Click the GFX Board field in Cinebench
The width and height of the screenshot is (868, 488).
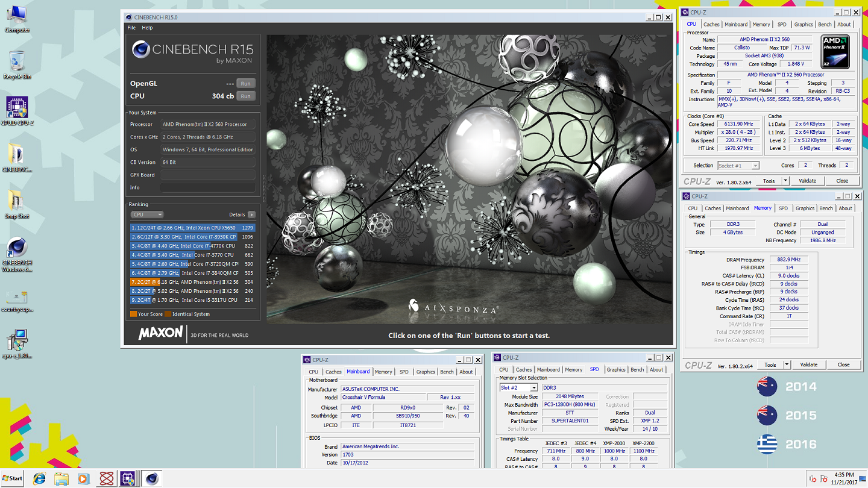[x=207, y=175]
